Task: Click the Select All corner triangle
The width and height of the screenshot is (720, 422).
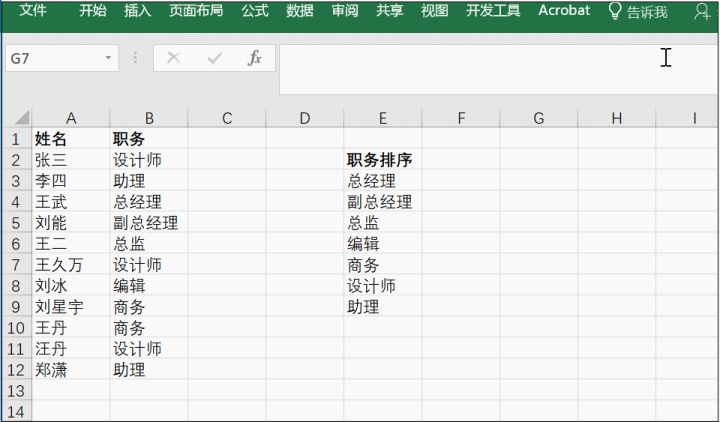Action: click(x=22, y=118)
